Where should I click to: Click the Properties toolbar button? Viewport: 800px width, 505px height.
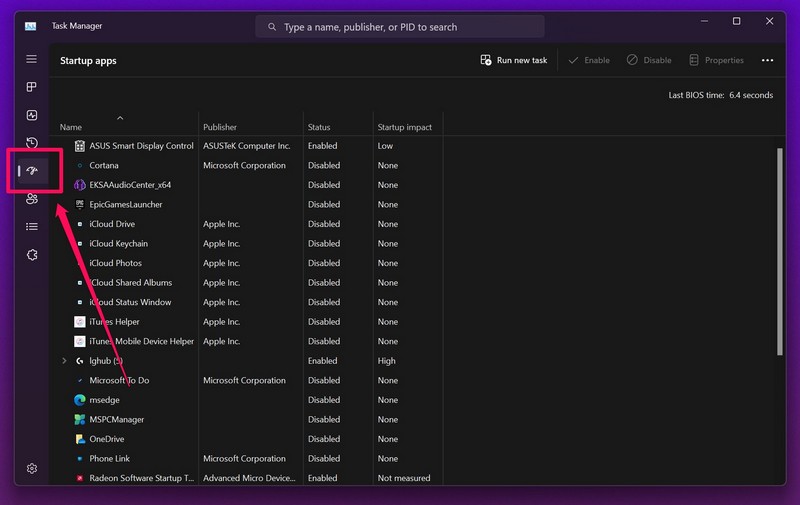point(716,60)
